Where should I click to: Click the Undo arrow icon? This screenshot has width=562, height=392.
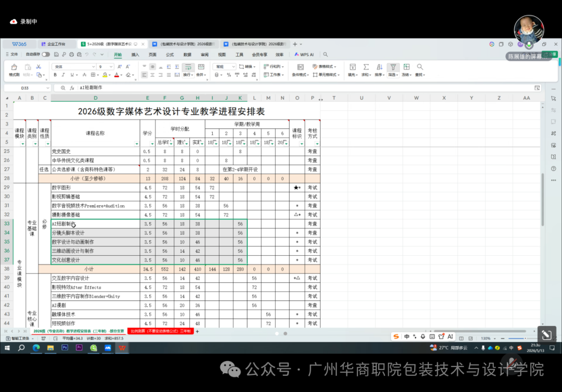87,55
